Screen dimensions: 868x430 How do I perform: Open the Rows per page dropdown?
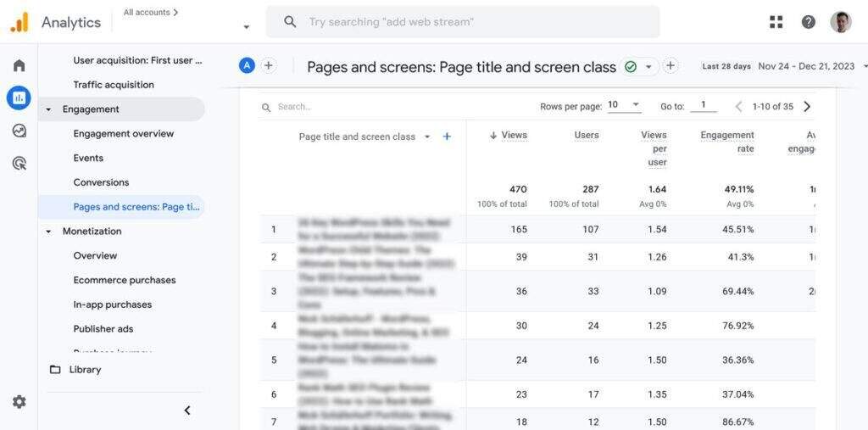click(x=624, y=106)
